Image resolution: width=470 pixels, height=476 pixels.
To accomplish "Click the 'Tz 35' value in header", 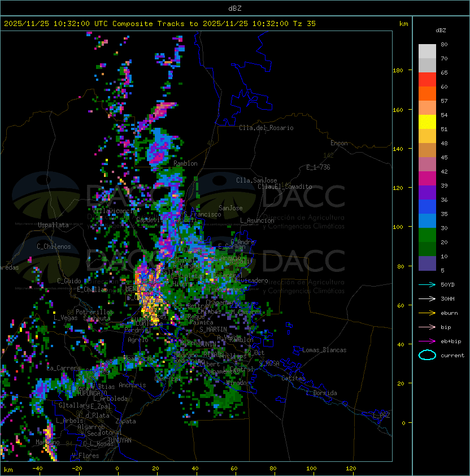I will point(304,24).
